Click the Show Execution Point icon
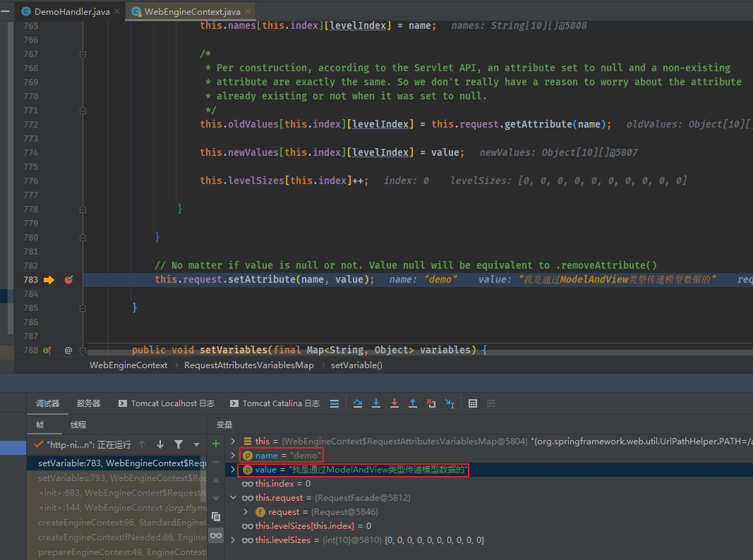This screenshot has height=560, width=753. 335,403
